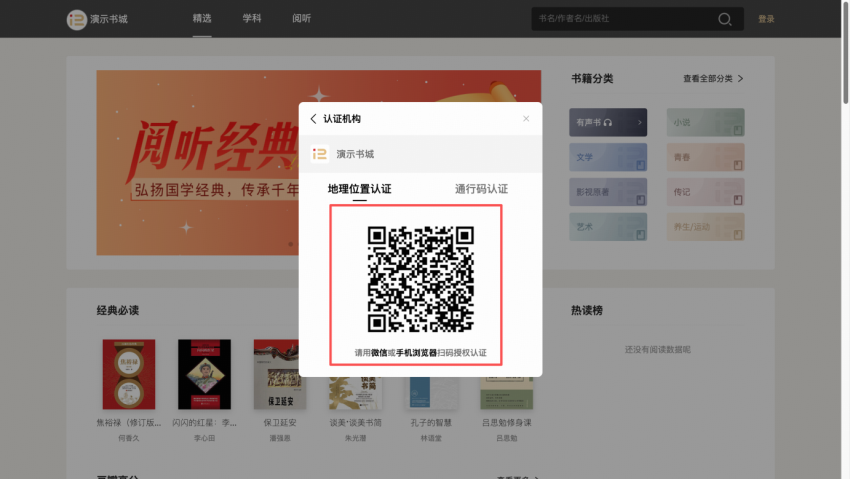Click author name 何香久
The image size is (850, 479).
(128, 438)
